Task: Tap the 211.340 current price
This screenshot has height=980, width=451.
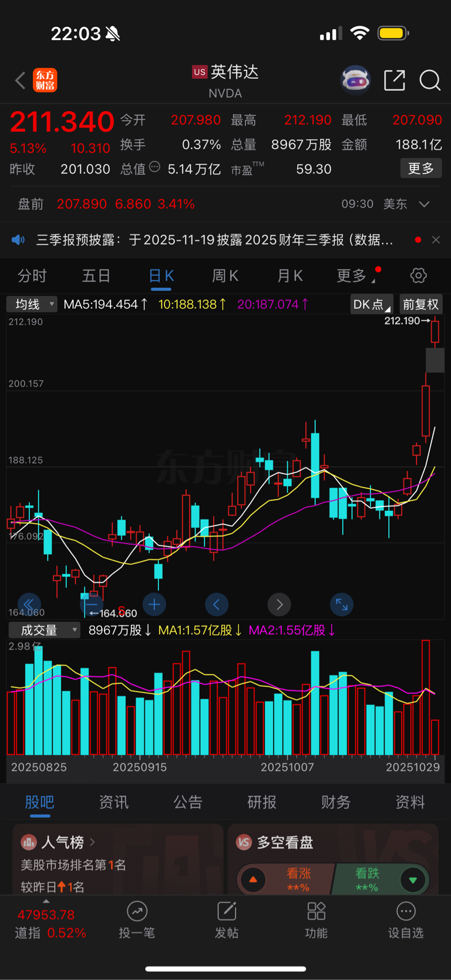Action: pyautogui.click(x=62, y=122)
